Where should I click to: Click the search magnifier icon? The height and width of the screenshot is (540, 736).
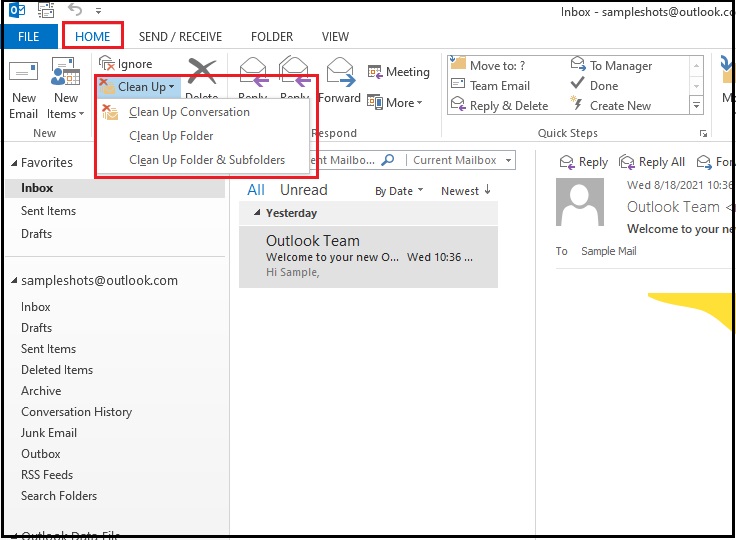[x=388, y=160]
